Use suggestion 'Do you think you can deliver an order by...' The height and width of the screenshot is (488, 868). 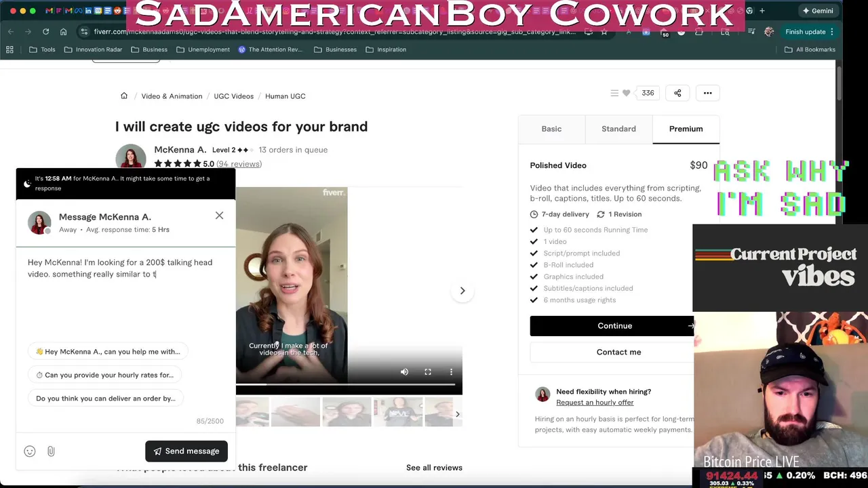click(x=106, y=399)
